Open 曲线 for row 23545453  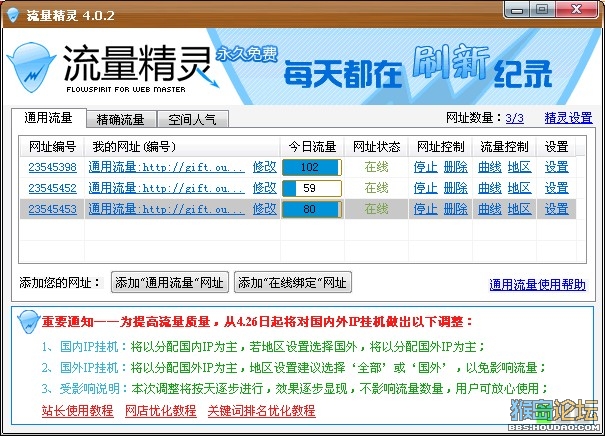coord(490,209)
